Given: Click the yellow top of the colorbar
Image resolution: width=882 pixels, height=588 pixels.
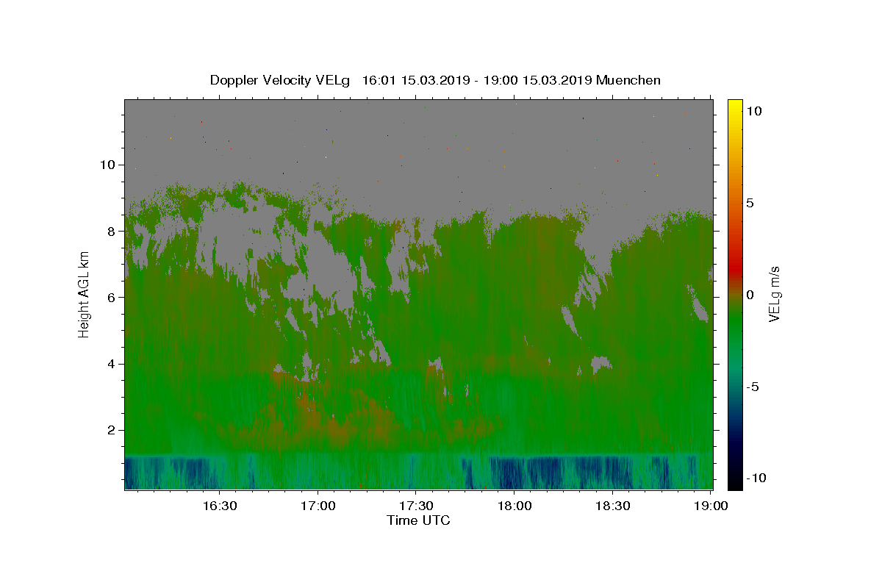Looking at the screenshot, I should pos(735,104).
